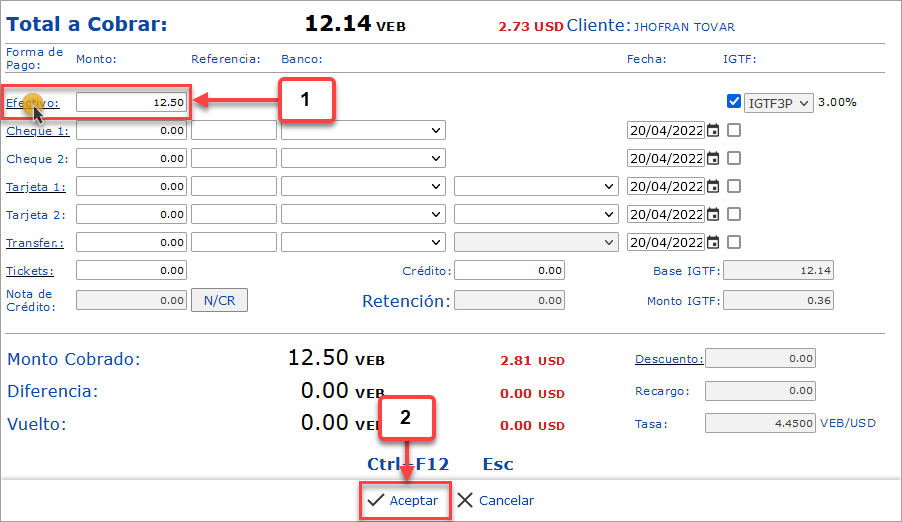902x522 pixels.
Task: Click the Retención amount field
Action: 509,300
